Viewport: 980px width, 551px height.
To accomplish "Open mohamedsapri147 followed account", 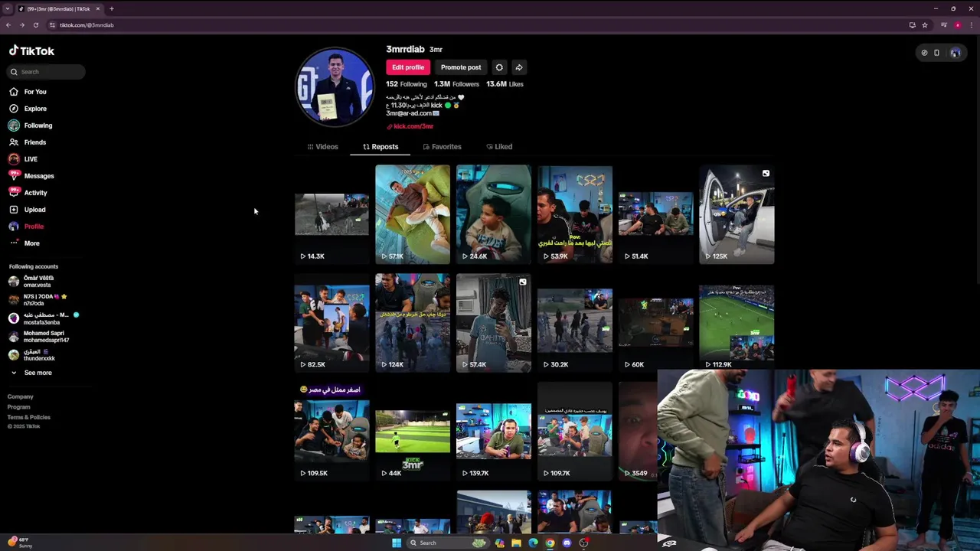I will (x=38, y=337).
